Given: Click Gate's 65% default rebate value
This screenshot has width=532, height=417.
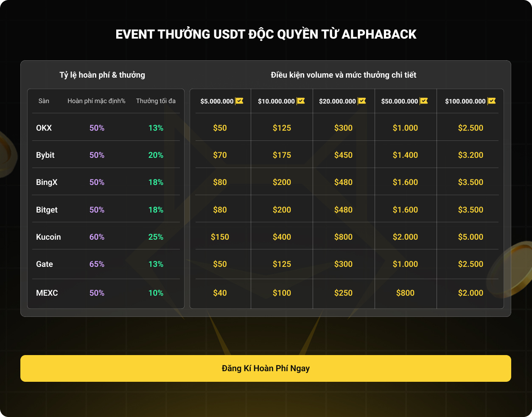Looking at the screenshot, I should point(97,264).
